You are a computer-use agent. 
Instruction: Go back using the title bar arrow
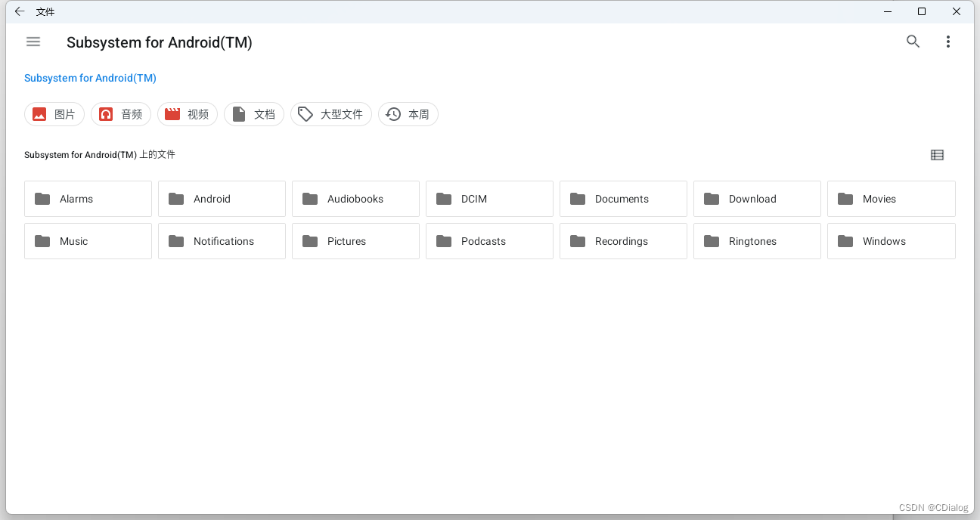pyautogui.click(x=20, y=11)
